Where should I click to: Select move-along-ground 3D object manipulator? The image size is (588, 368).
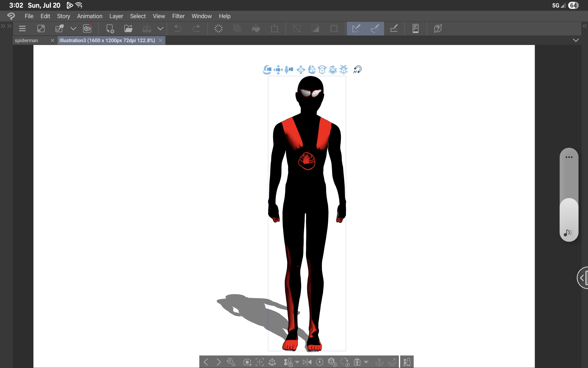(344, 70)
